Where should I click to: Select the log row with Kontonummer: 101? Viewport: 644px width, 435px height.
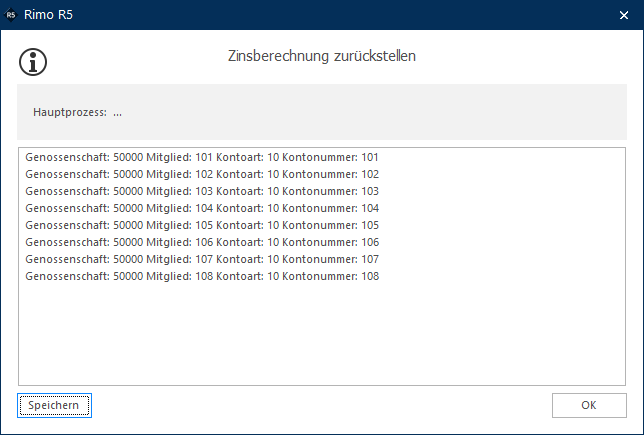coord(202,157)
